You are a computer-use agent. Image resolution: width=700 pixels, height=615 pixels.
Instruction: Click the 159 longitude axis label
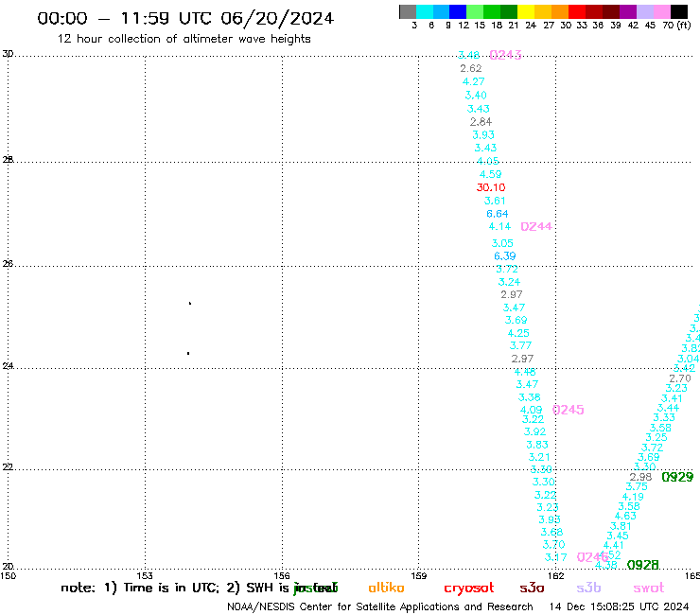(419, 576)
